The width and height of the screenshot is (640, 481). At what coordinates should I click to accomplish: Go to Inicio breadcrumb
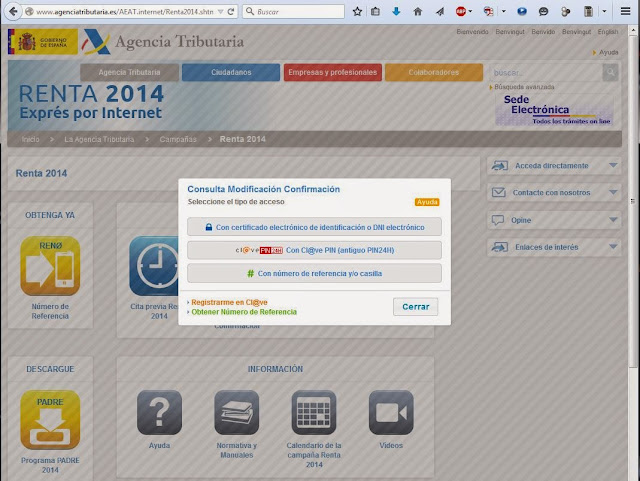click(31, 139)
